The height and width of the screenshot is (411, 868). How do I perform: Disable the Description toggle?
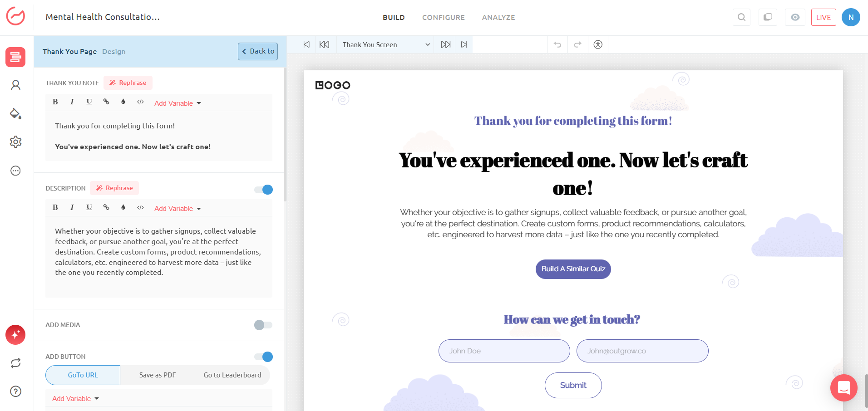pos(263,190)
